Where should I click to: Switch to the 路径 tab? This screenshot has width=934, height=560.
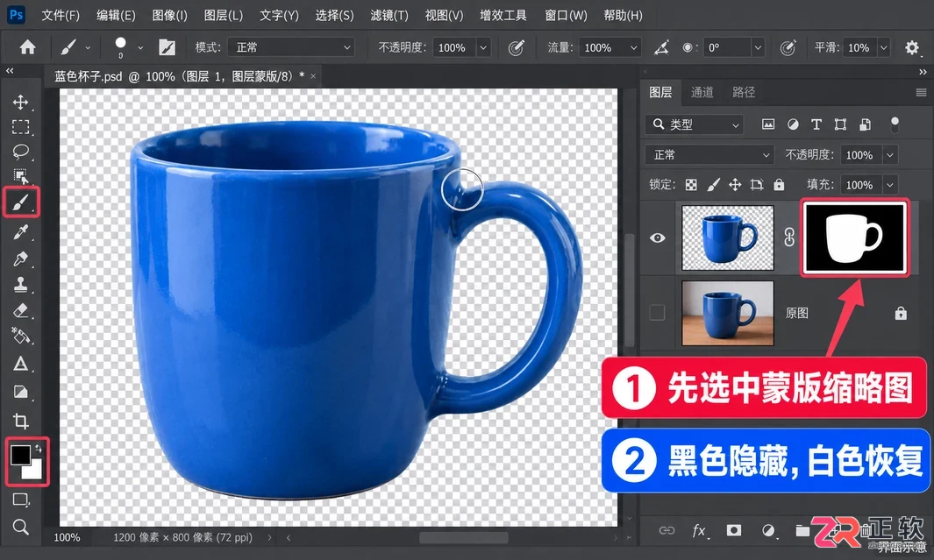pos(744,92)
